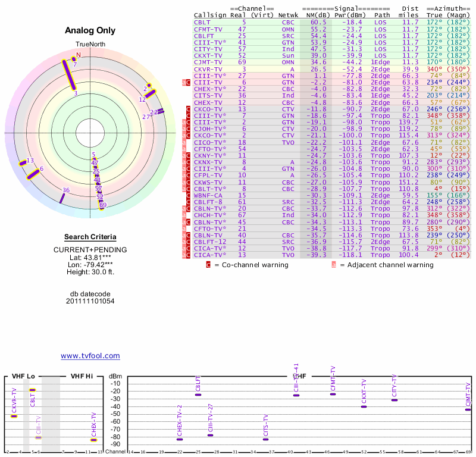Viewport: 476px width, 457px height.
Task: Click the Analog Only title above the radar
Action: tap(90, 31)
